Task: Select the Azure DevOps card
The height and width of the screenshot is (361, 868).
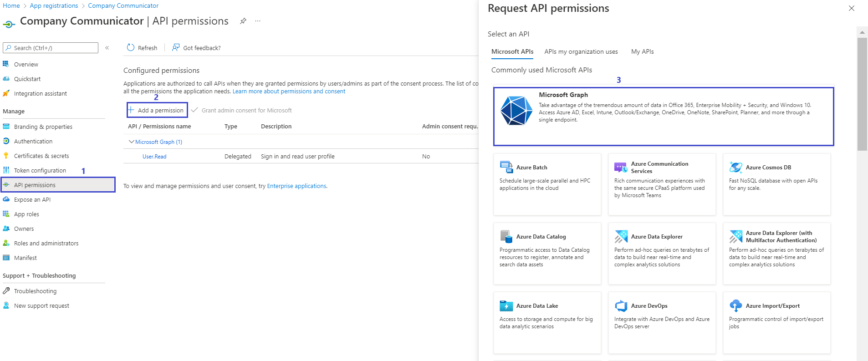Action: pyautogui.click(x=662, y=323)
